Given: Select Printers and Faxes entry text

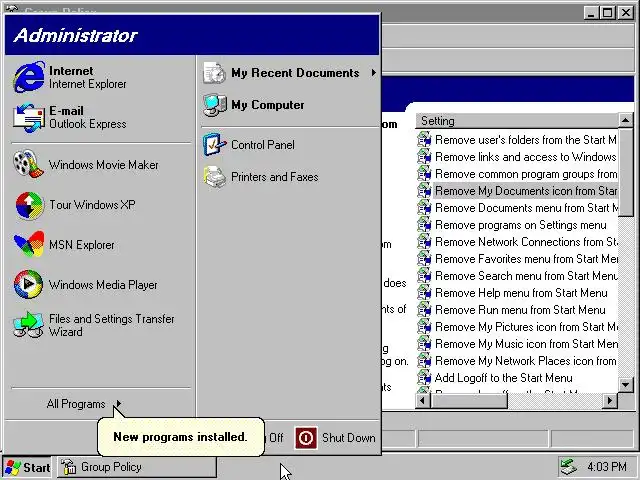Looking at the screenshot, I should [x=275, y=177].
